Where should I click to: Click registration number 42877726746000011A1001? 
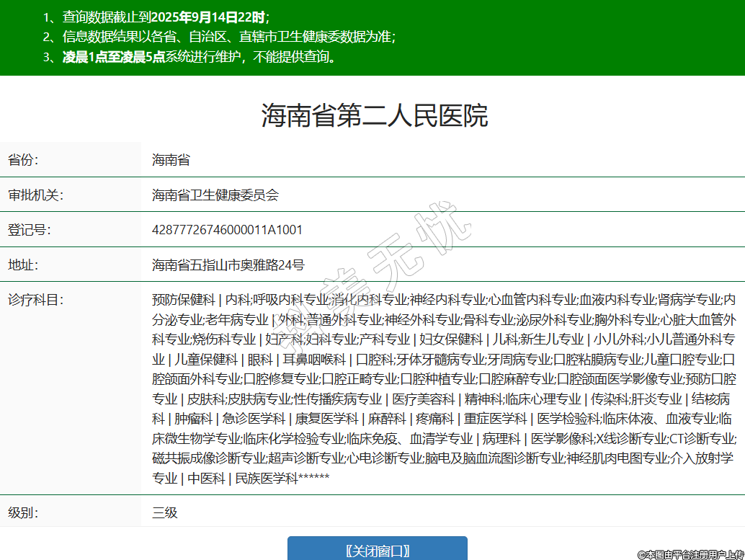227,230
